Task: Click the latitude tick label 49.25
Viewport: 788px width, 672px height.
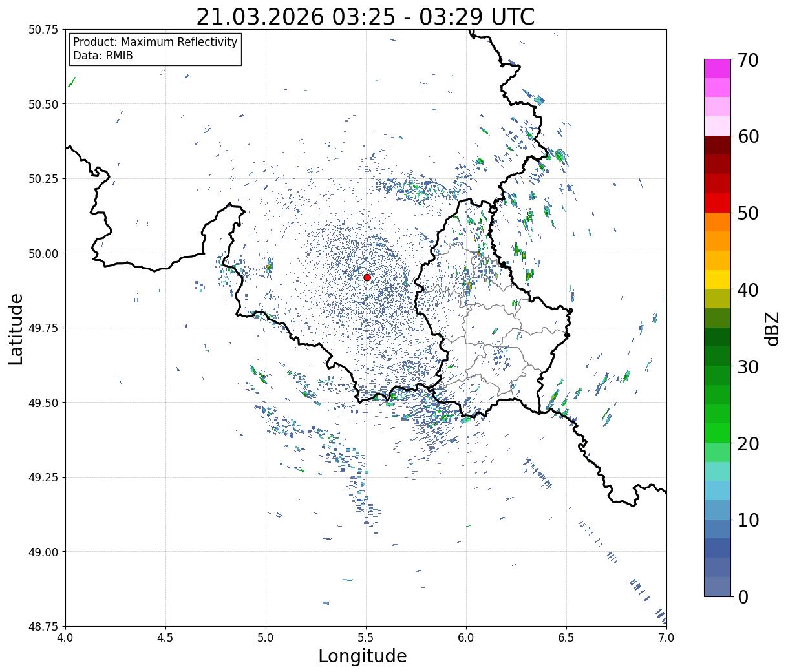Action: [x=43, y=478]
